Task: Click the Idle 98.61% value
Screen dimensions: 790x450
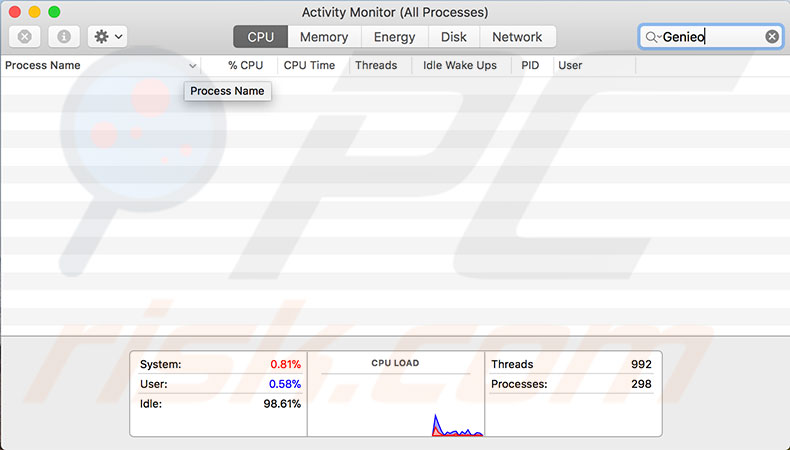Action: click(282, 404)
